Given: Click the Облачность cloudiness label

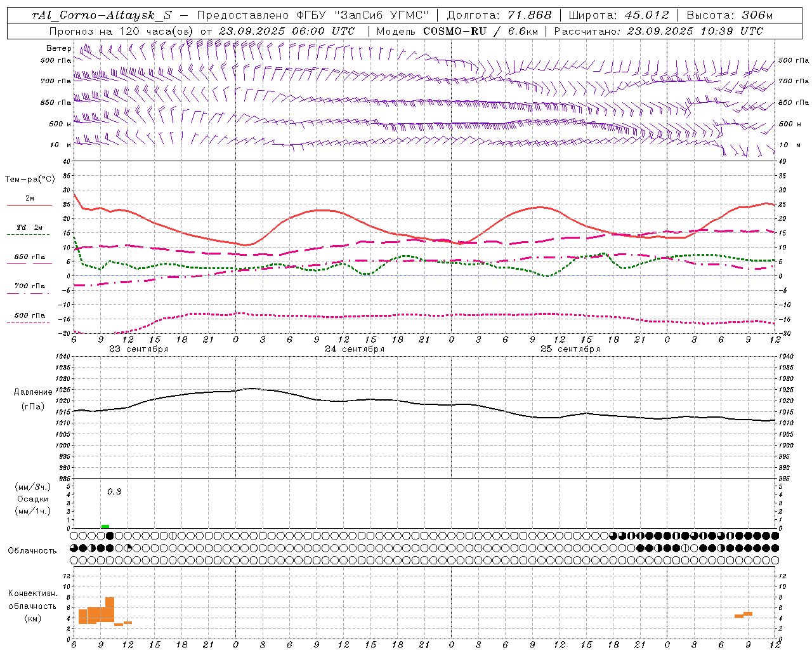Looking at the screenshot, I should tap(32, 550).
